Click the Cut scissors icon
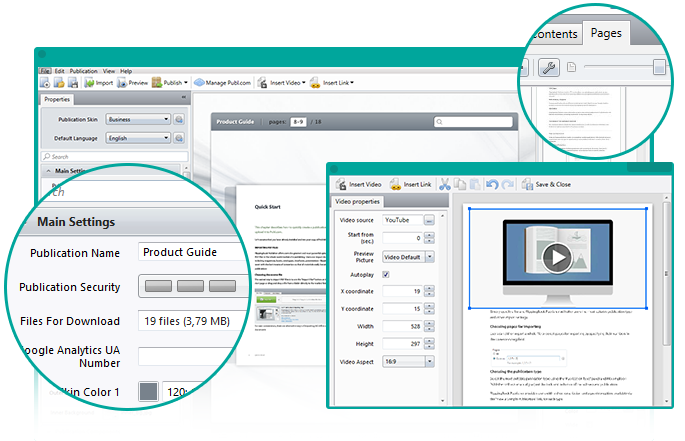Screen dimensions: 685x441 click(x=445, y=184)
